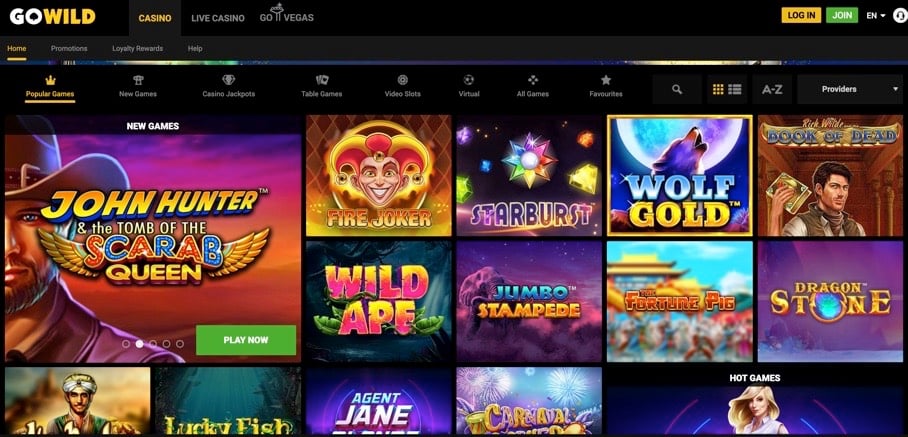Click the Log In button
The height and width of the screenshot is (437, 908).
click(801, 15)
